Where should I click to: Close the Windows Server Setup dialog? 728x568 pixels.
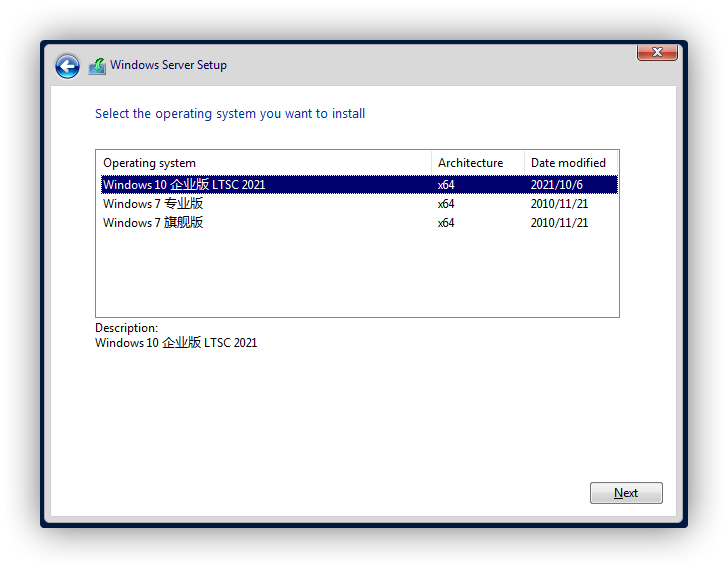click(x=657, y=52)
